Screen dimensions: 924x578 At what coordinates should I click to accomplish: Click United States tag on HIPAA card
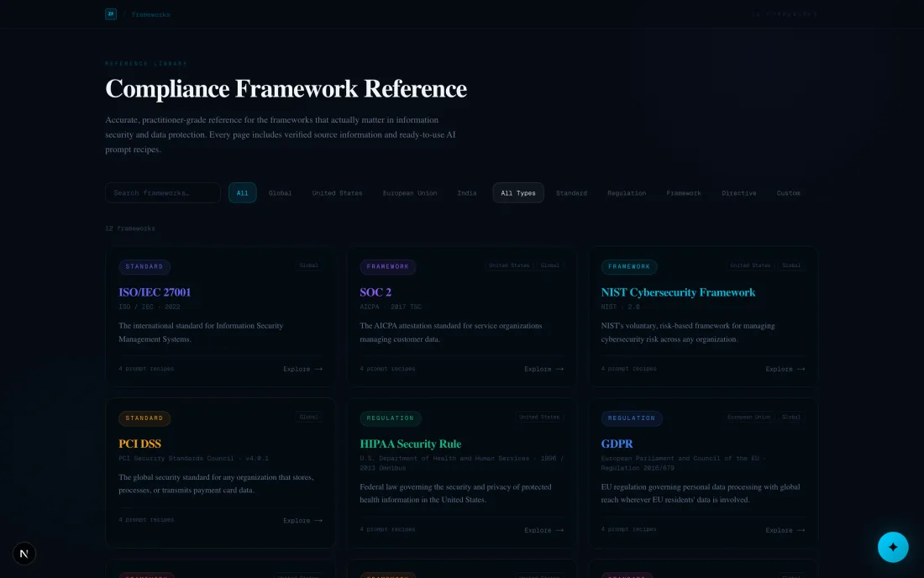(x=539, y=417)
